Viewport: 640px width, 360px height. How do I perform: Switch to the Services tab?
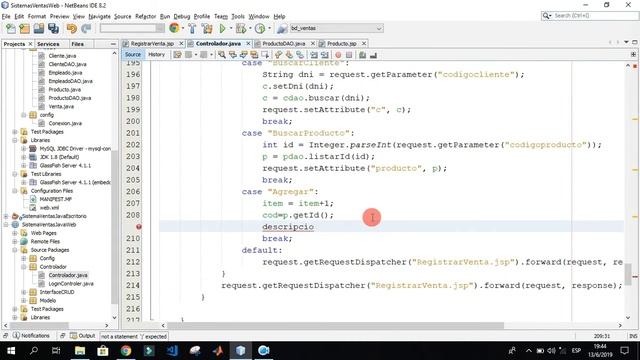click(48, 44)
